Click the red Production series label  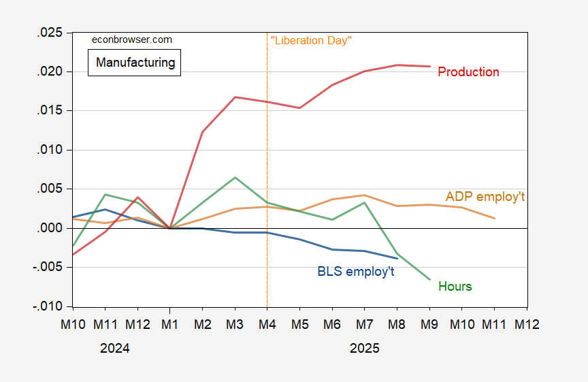point(468,72)
